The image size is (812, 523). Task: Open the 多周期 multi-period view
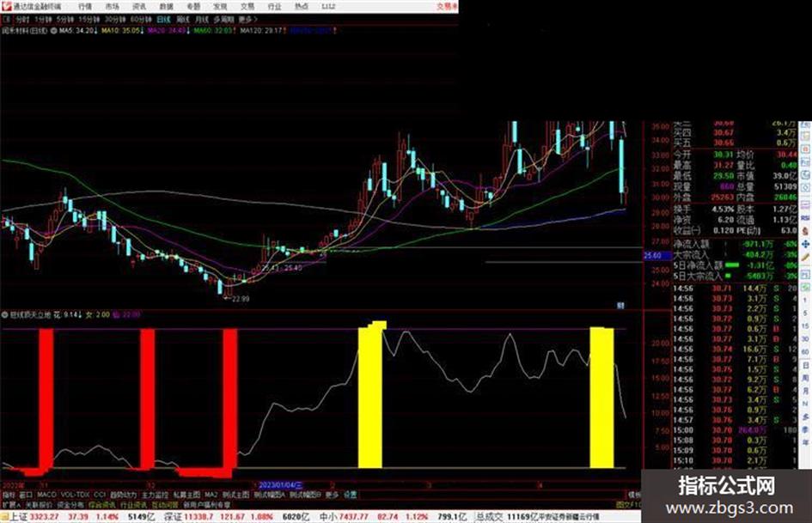(x=223, y=19)
